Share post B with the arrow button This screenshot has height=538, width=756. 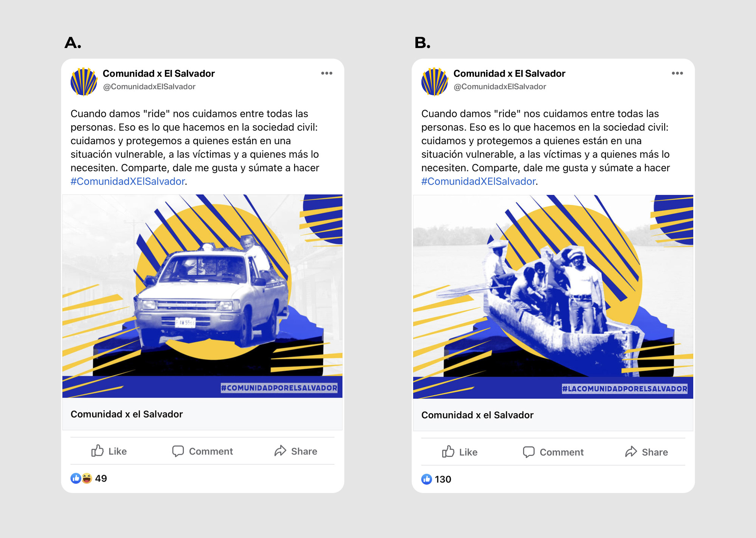[646, 452]
